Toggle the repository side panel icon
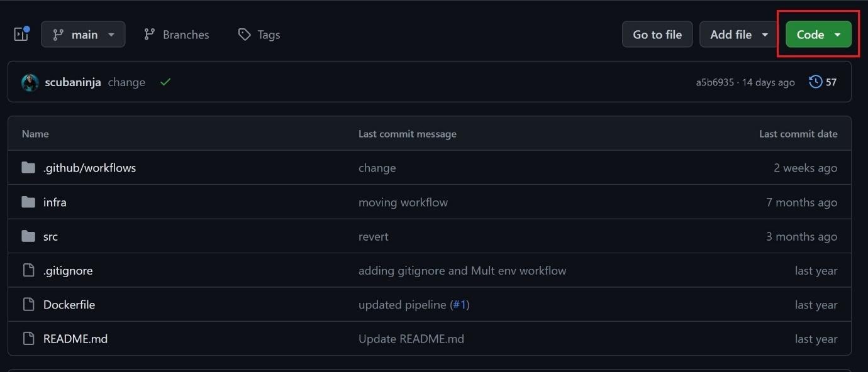Viewport: 868px width, 372px height. point(21,34)
